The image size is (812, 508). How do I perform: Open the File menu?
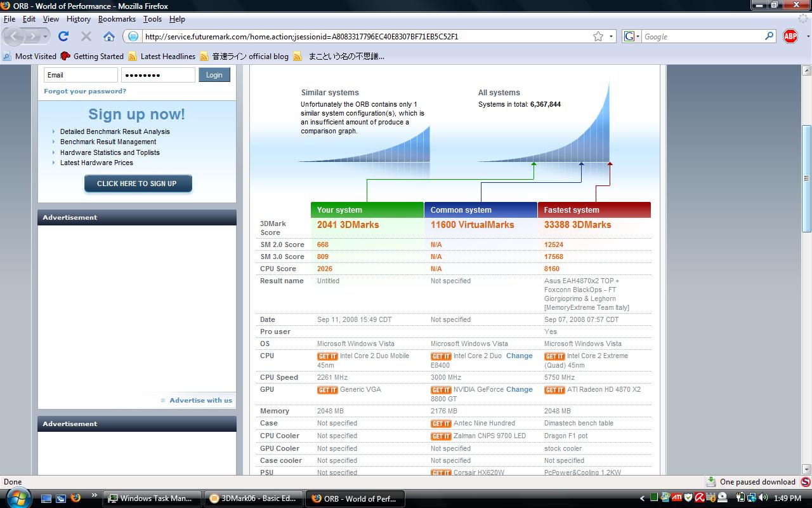tap(10, 19)
